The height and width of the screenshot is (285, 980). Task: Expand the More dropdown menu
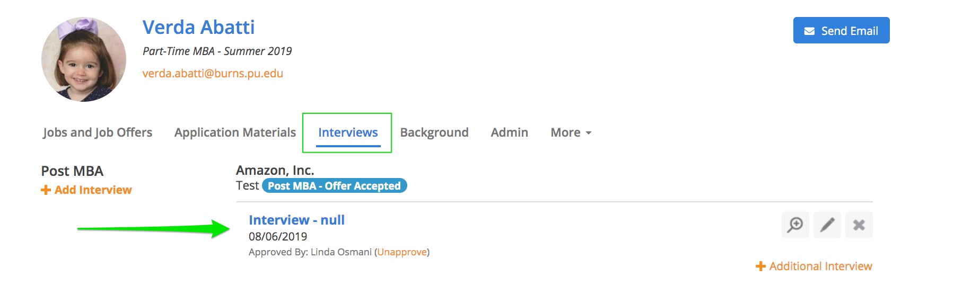571,132
